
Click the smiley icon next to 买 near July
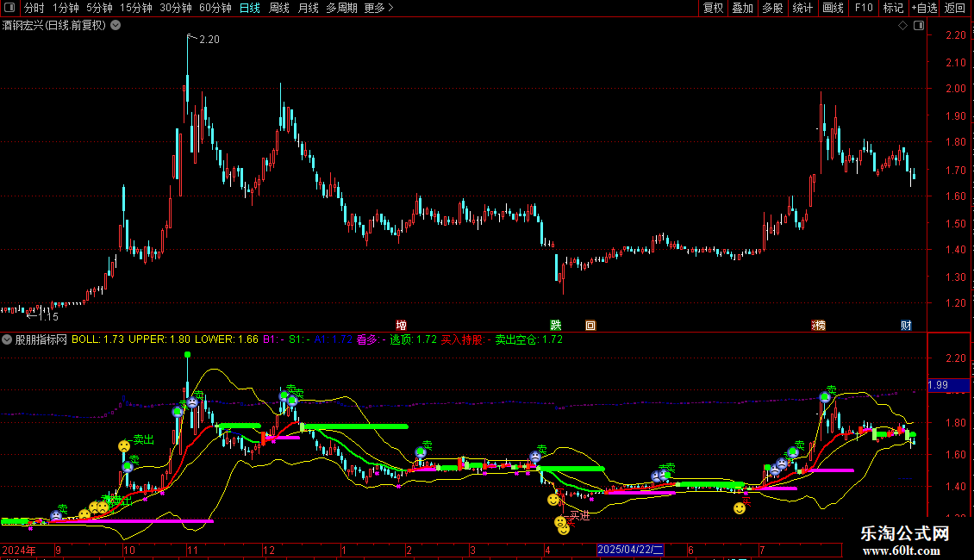pyautogui.click(x=740, y=508)
